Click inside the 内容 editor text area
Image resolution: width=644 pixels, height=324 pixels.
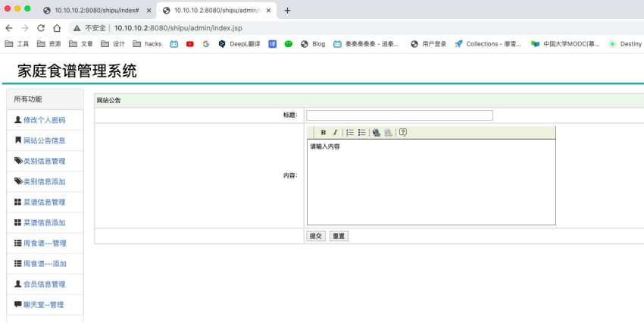tap(431, 182)
